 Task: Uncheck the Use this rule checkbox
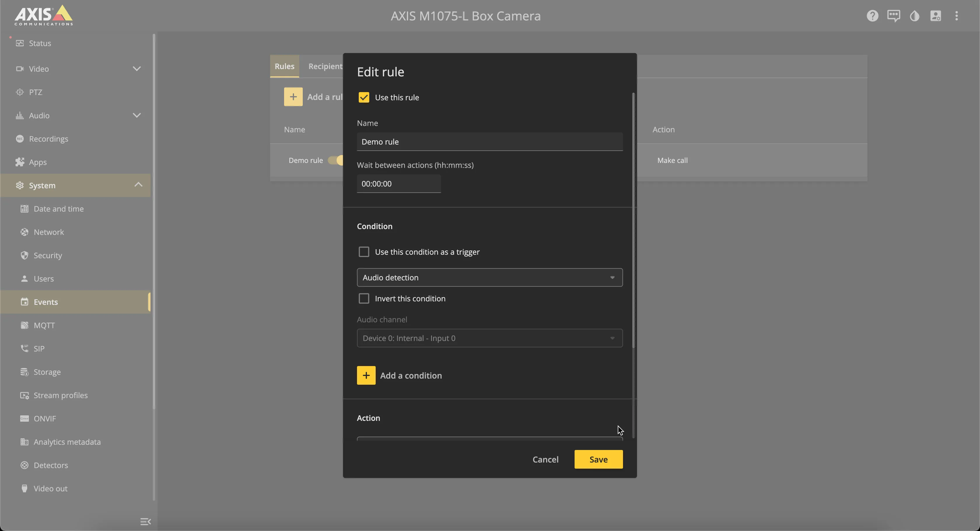click(x=364, y=97)
